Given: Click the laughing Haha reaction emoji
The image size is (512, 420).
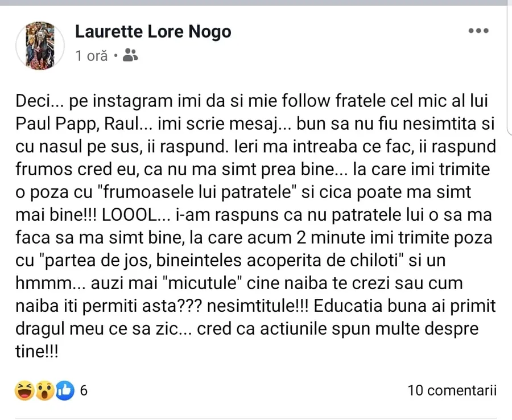Looking at the screenshot, I should pos(25,390).
